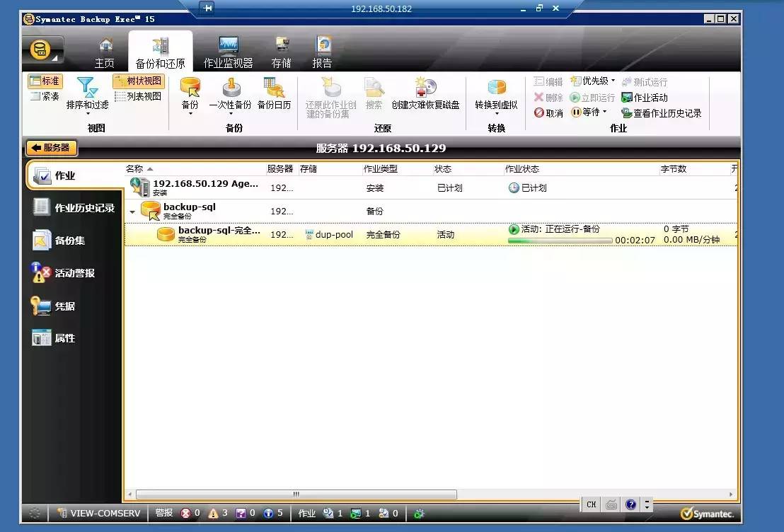Viewport: 784px width, 532px height.
Task: Click backup job progress bar
Action: [x=560, y=241]
